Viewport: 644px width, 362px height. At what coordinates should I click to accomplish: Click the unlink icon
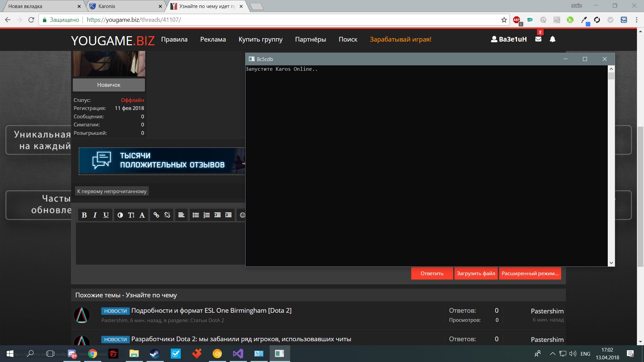pyautogui.click(x=167, y=215)
